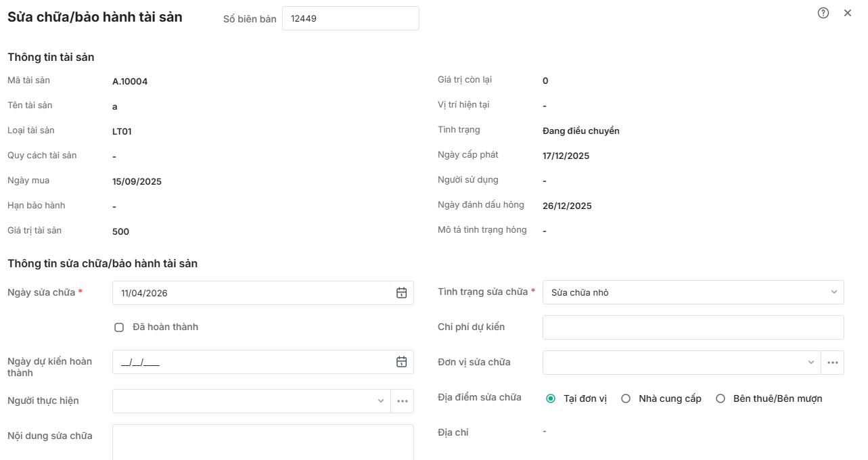Select the Bên thuê/Bên mượn radio option

tap(721, 399)
